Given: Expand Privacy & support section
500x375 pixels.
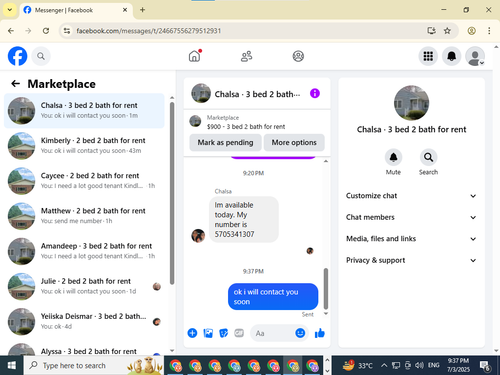Looking at the screenshot, I should click(411, 260).
